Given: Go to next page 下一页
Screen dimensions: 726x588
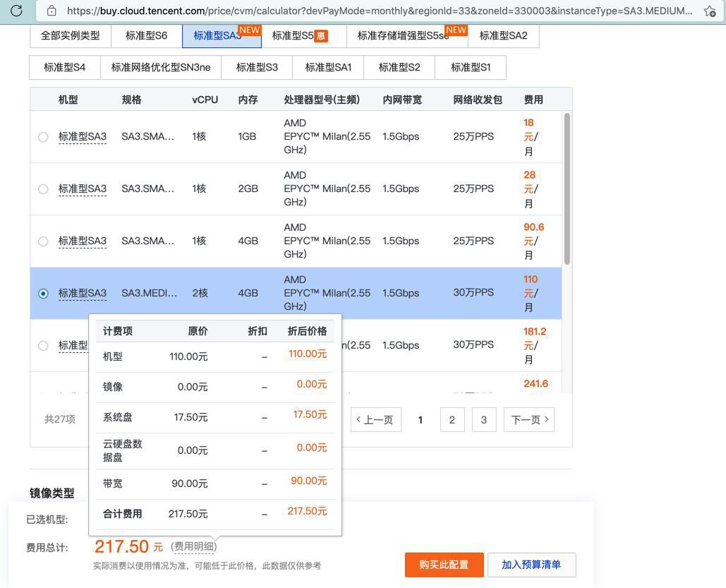Looking at the screenshot, I should [529, 420].
